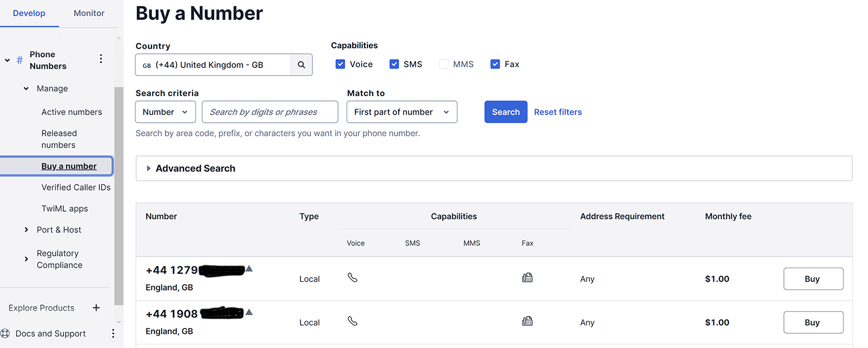Click the Phone Numbers three-dot menu icon
Screen dimensions: 868x348
click(101, 59)
